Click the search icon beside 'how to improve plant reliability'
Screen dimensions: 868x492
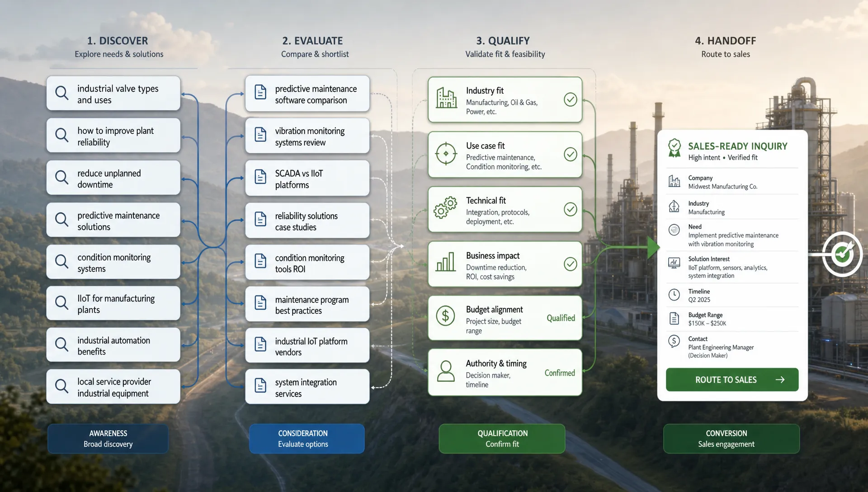point(61,135)
